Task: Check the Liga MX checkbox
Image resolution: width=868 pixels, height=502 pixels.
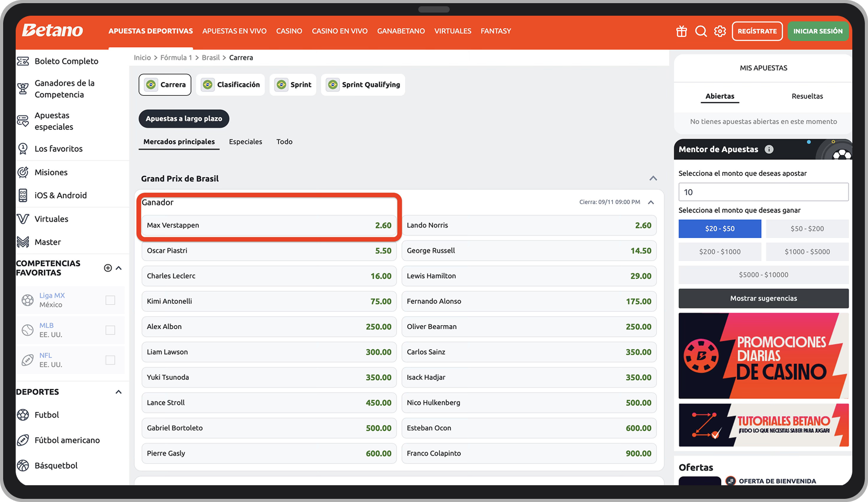Action: coord(110,300)
